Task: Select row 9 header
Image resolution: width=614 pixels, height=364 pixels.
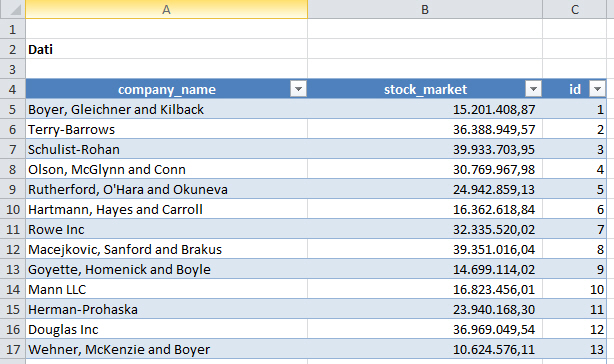Action: 13,189
